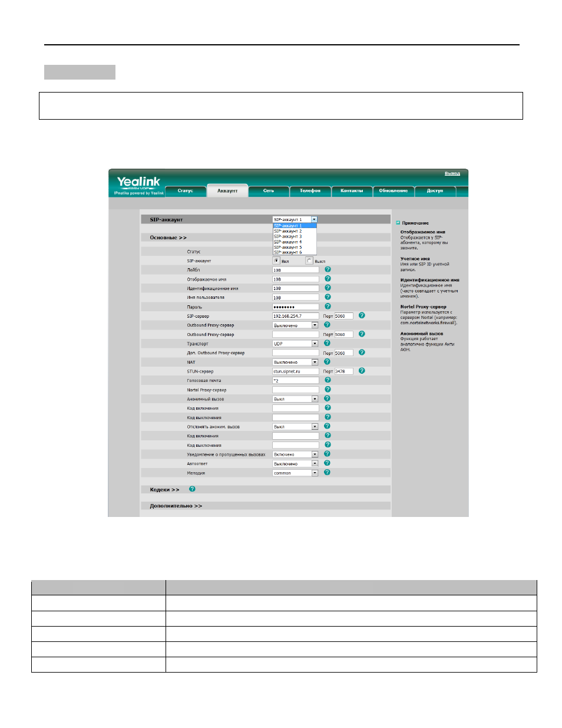The height and width of the screenshot is (728, 562).
Task: Select the Выкл radio button for SIP-аккаунт
Action: pos(309,261)
